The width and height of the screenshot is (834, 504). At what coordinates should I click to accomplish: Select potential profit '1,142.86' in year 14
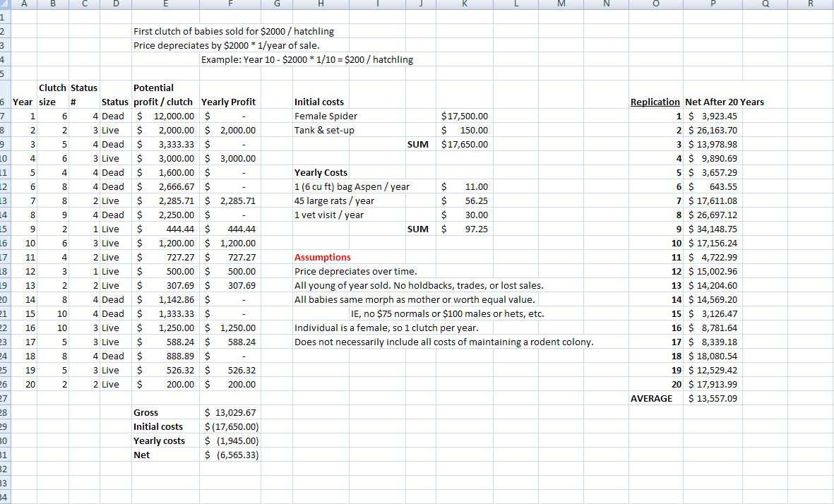[x=165, y=300]
